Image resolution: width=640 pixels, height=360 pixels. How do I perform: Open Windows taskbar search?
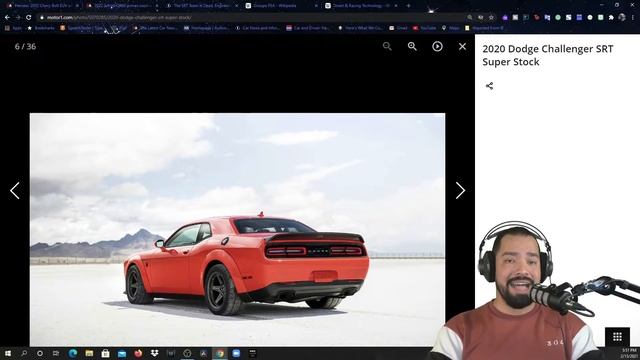pos(24,353)
